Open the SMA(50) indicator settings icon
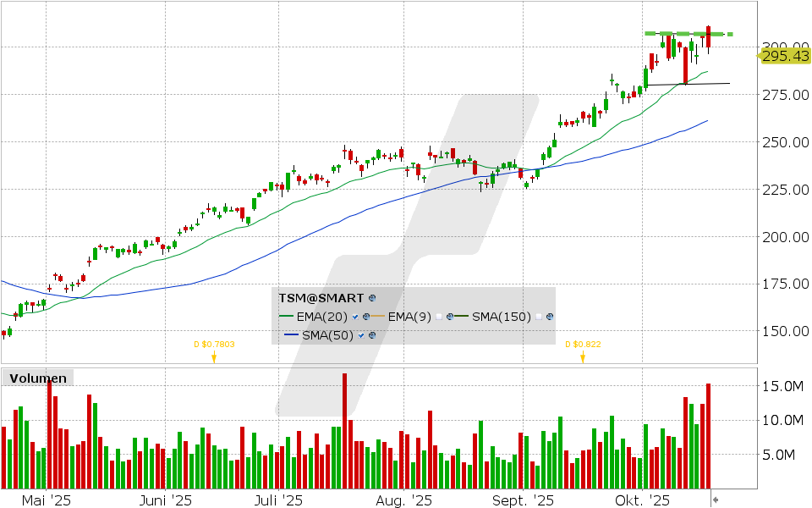The image size is (812, 508). pyautogui.click(x=372, y=335)
